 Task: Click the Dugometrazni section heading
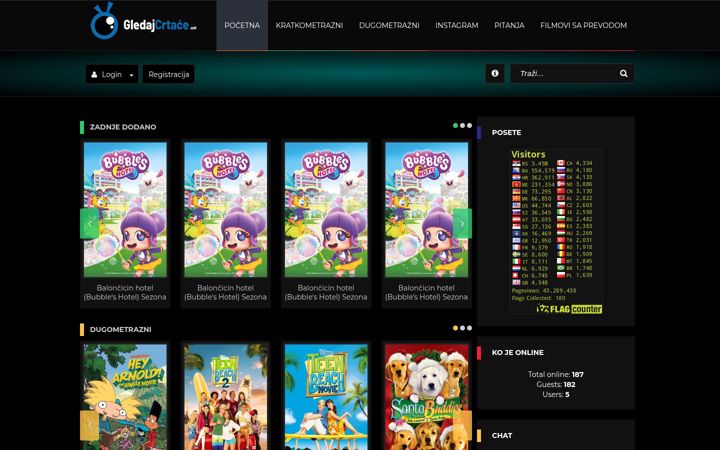(x=120, y=330)
